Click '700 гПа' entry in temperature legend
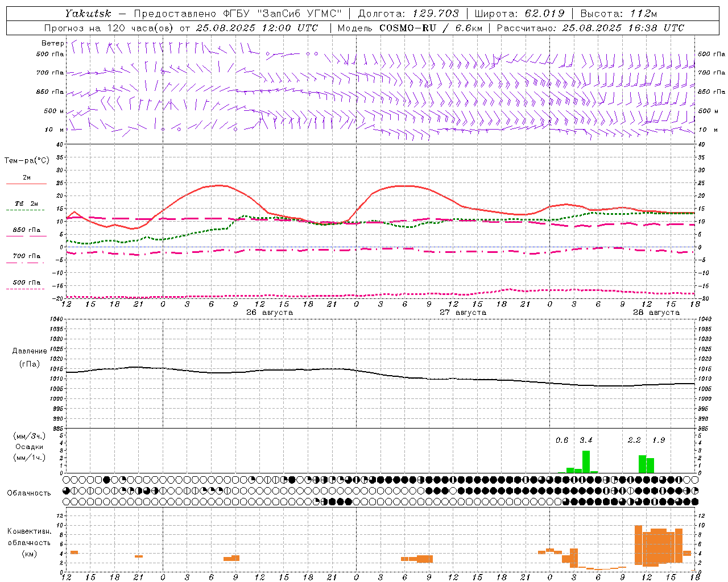728x582 pixels. pyautogui.click(x=27, y=256)
